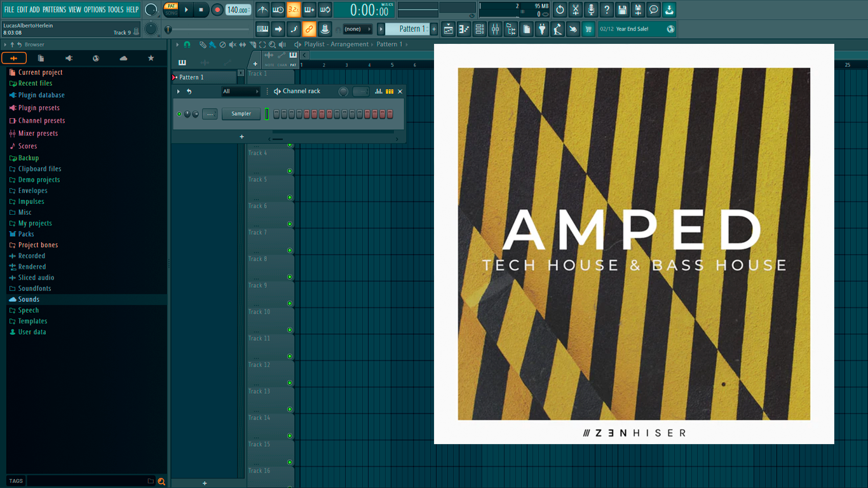The height and width of the screenshot is (488, 868).
Task: Add a new pattern with the plus button
Action: 435,29
